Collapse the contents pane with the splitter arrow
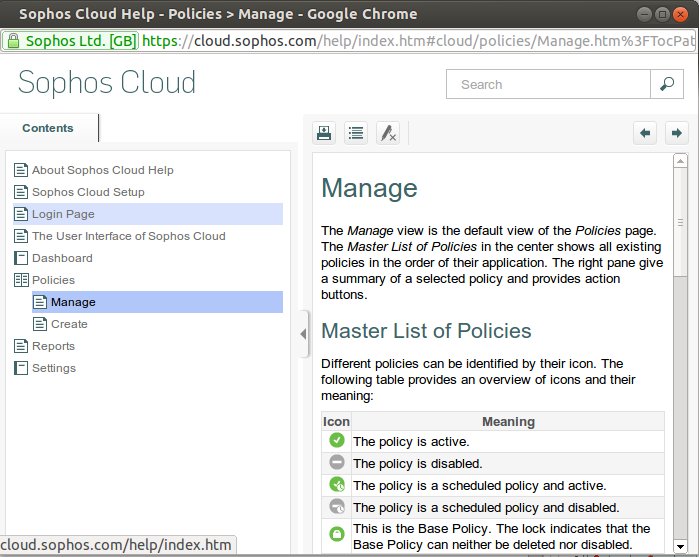 point(303,334)
